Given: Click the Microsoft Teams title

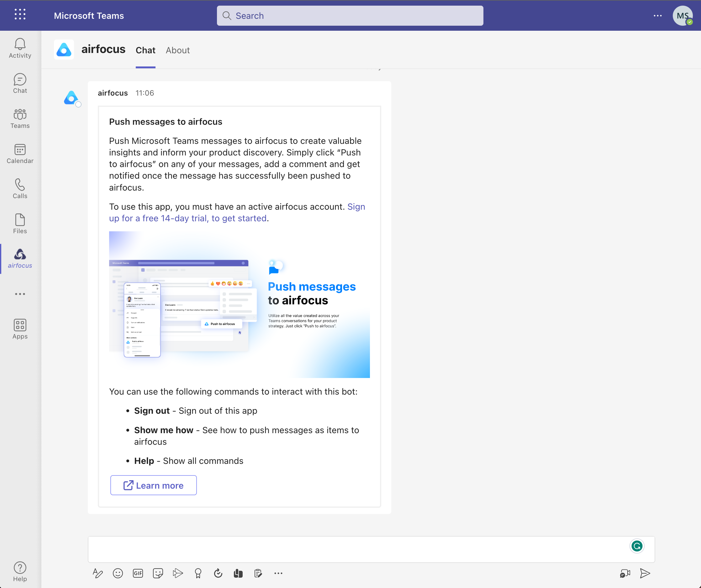Looking at the screenshot, I should (x=89, y=16).
